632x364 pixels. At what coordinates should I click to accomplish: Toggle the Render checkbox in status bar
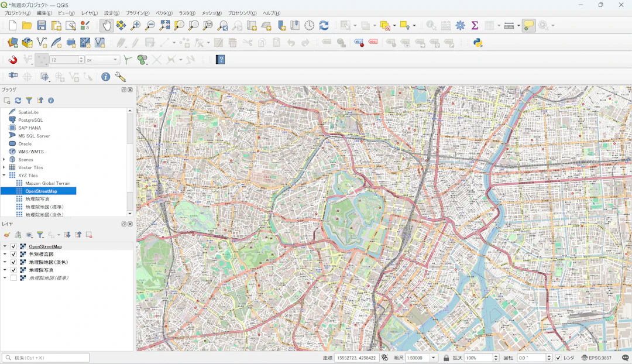point(558,358)
